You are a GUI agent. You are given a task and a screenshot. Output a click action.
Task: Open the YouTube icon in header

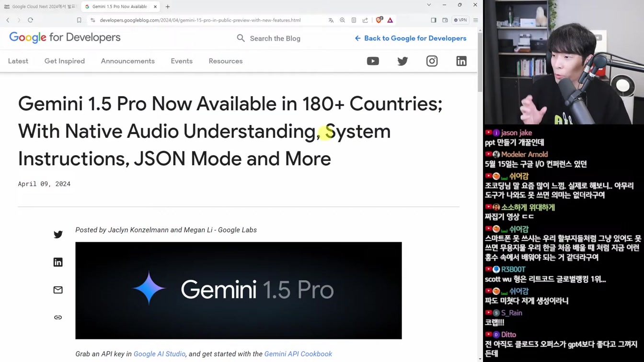click(373, 61)
